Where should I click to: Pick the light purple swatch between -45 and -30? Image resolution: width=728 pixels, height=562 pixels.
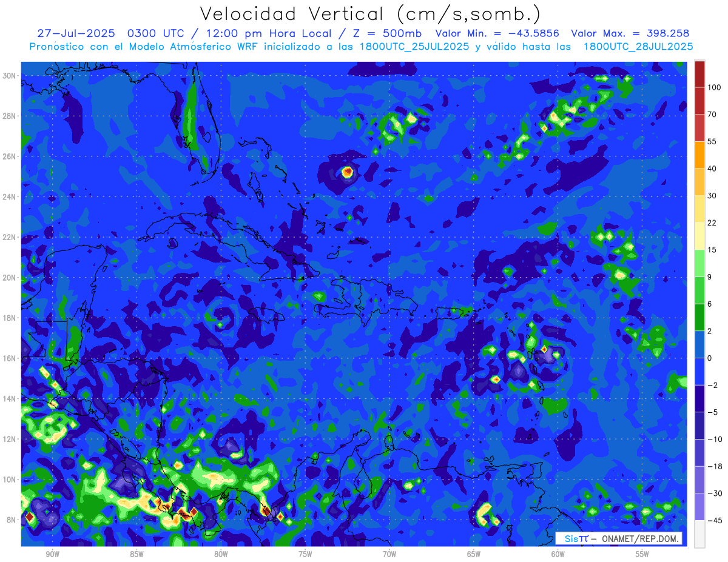(x=699, y=507)
